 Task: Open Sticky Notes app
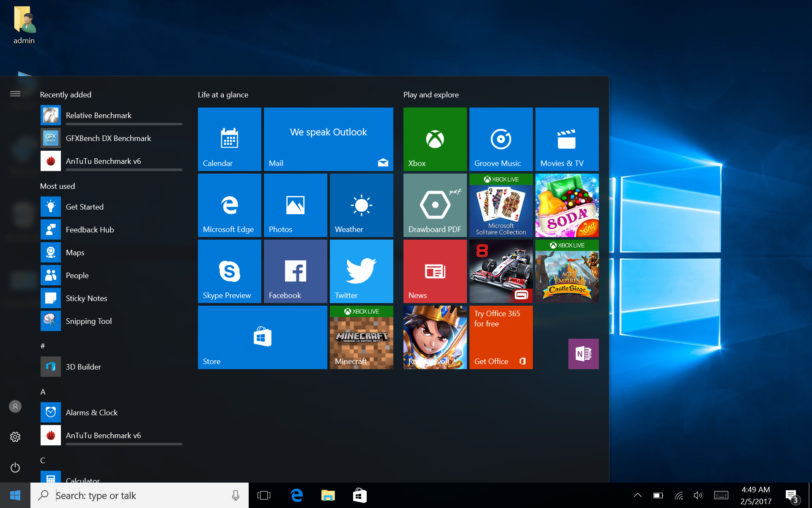(111, 298)
